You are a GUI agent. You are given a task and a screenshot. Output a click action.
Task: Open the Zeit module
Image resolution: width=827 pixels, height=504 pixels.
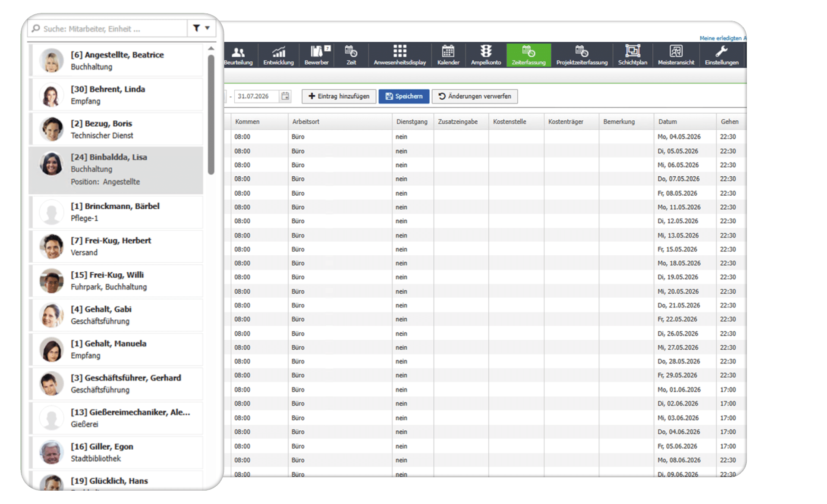(x=351, y=55)
